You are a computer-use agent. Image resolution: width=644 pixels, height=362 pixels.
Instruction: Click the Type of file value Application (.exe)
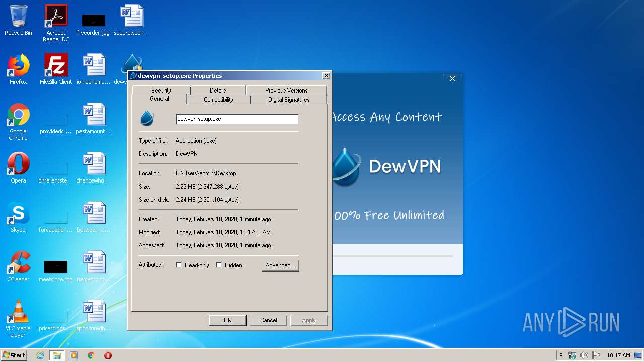pyautogui.click(x=196, y=140)
